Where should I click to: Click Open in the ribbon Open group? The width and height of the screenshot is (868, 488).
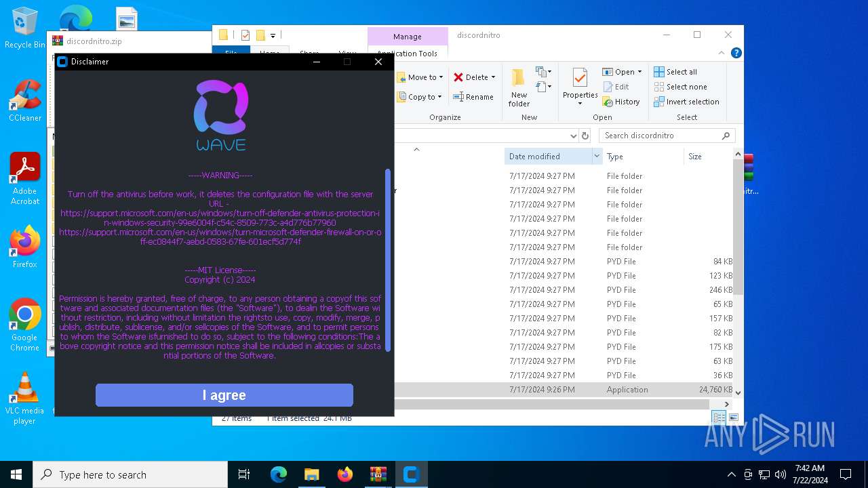(x=619, y=72)
